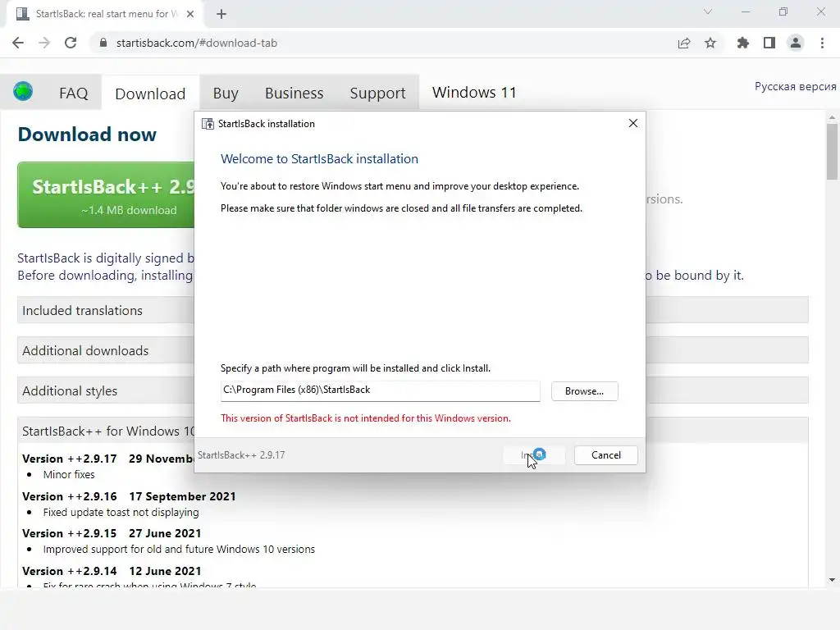The width and height of the screenshot is (840, 630).
Task: Cancel the StartIsBack installation
Action: (606, 455)
